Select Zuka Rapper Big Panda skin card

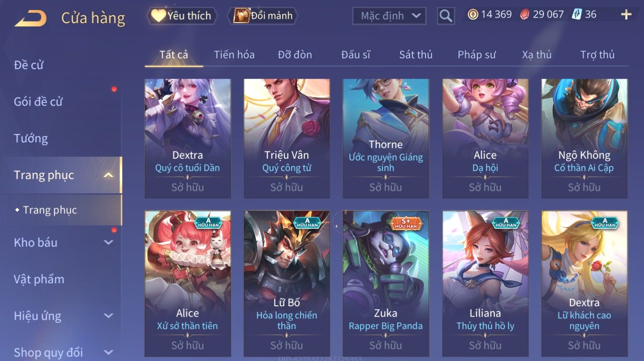click(x=386, y=284)
